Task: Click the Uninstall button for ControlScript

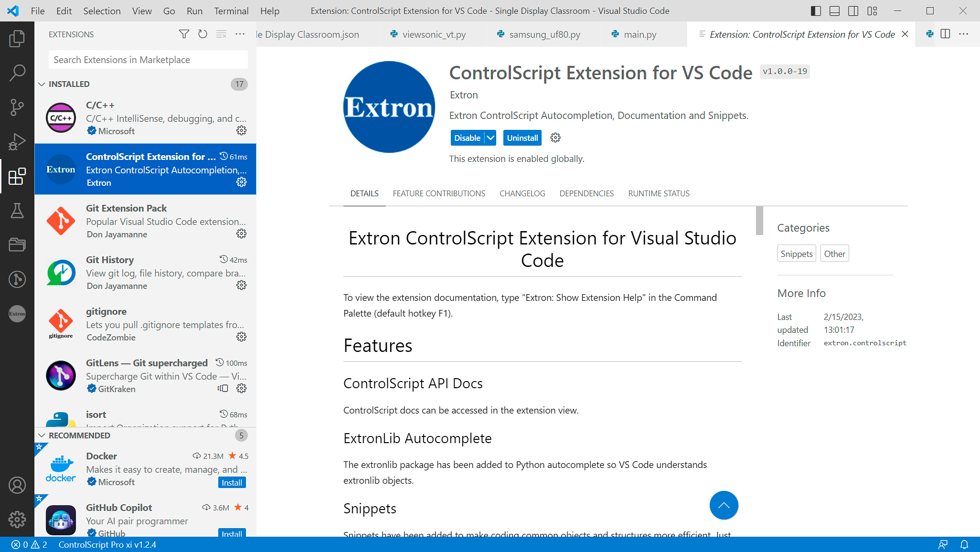Action: pos(522,138)
